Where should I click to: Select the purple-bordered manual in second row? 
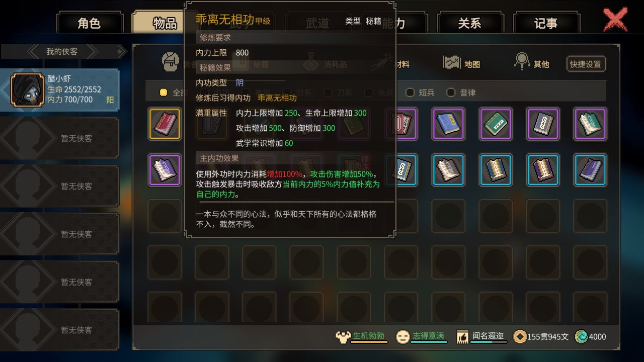pyautogui.click(x=165, y=170)
